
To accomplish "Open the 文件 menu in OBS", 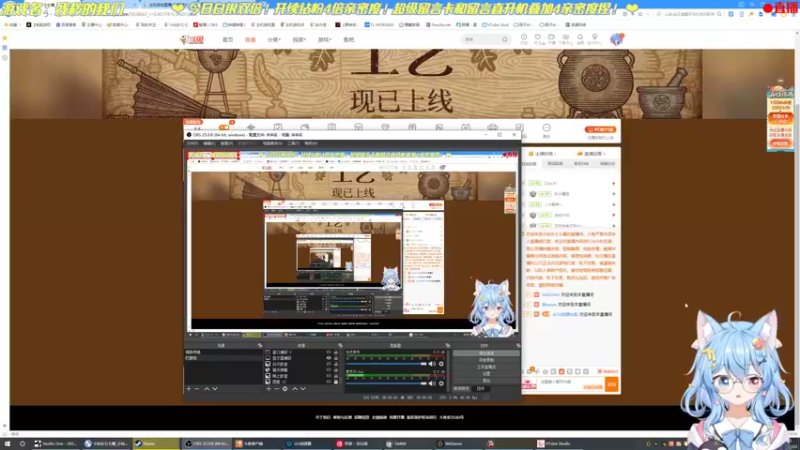I will pyautogui.click(x=192, y=144).
